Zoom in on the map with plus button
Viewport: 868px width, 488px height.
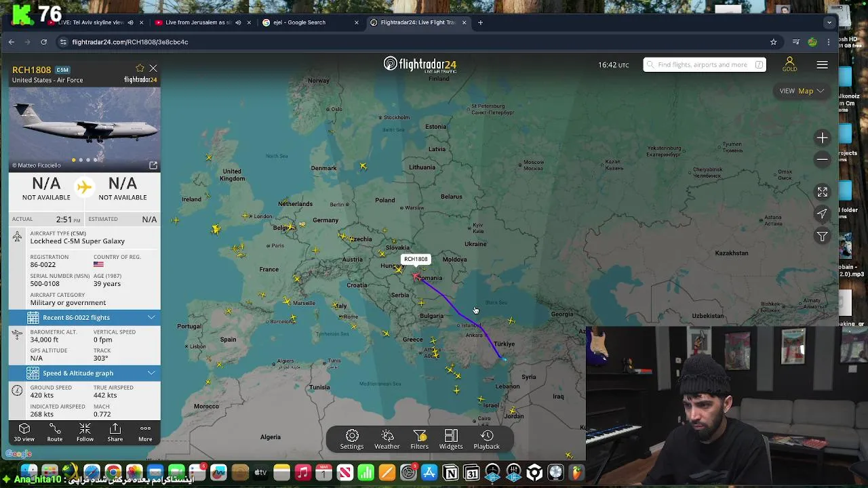pyautogui.click(x=822, y=138)
